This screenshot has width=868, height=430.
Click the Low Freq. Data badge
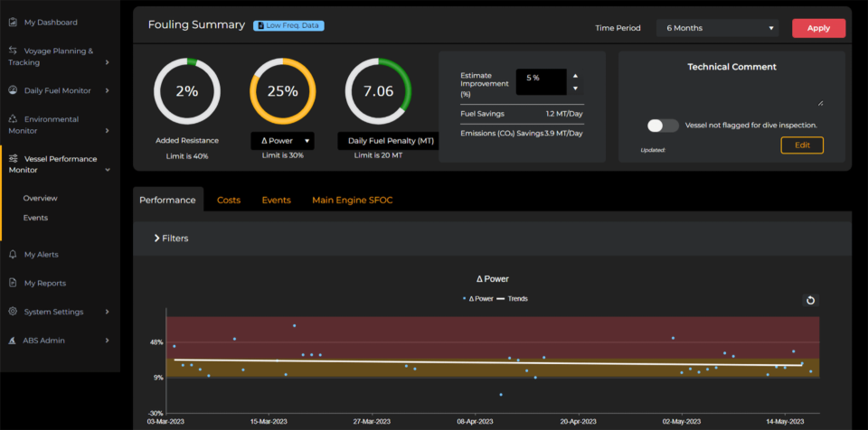tap(288, 25)
